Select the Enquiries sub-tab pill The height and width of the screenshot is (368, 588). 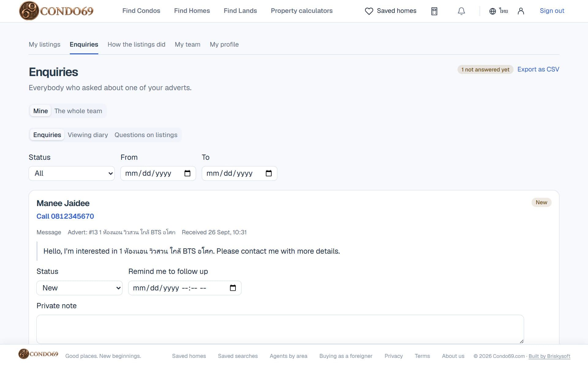click(x=47, y=135)
